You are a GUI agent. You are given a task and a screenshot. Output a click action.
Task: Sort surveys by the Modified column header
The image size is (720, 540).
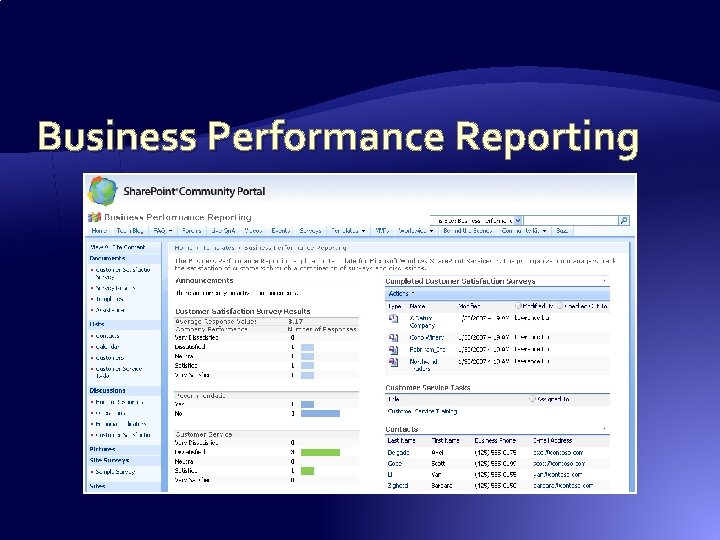[x=469, y=306]
